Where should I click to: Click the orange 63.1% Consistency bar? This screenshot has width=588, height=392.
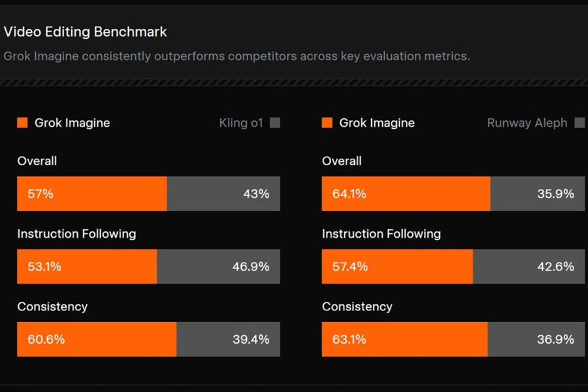(x=404, y=339)
